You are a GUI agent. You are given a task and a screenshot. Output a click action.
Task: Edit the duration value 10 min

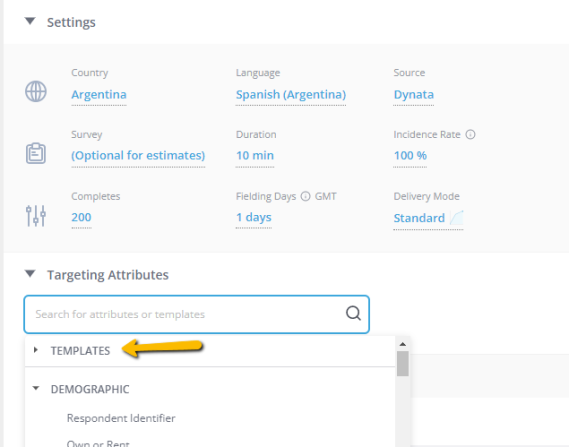[x=255, y=155]
